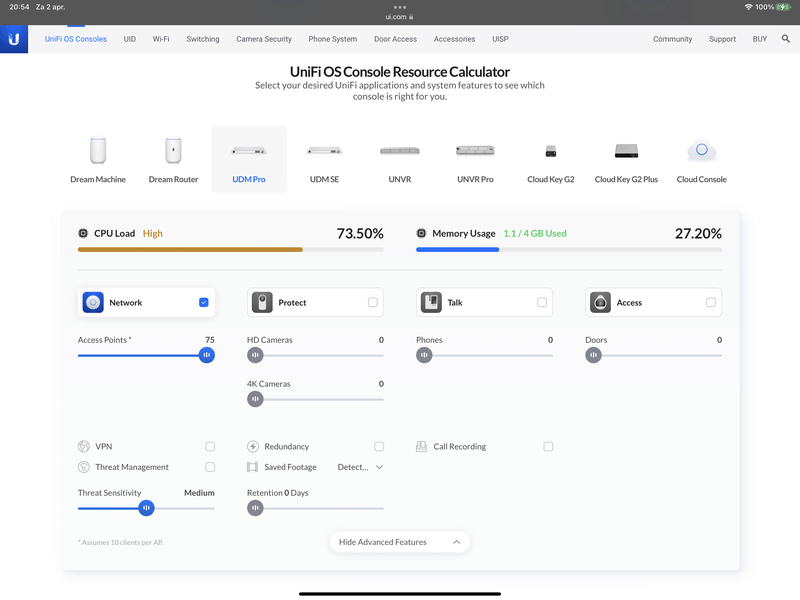The image size is (800, 600).
Task: Check the VPN option
Action: tap(210, 446)
